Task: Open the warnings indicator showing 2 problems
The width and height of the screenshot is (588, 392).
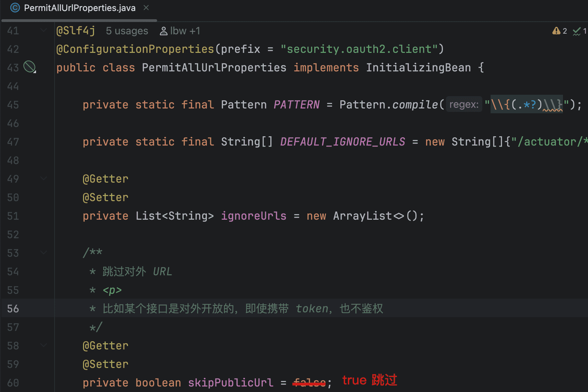Action: point(559,31)
